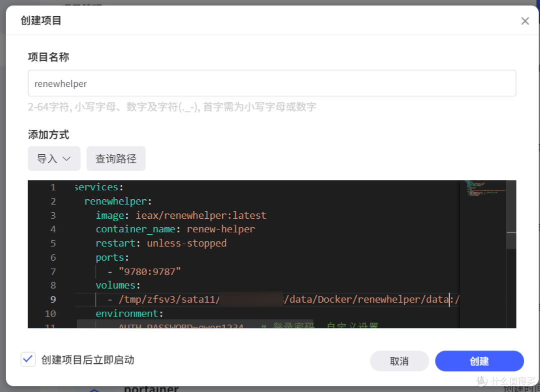Screen dimensions: 540x392
Task: Click the 'renewhelper:' line in editor
Action: pyautogui.click(x=118, y=201)
